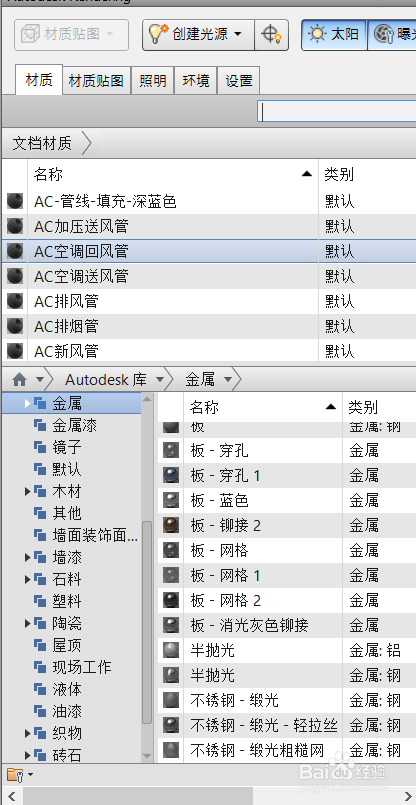Click the library tree vertical scrollbar

pyautogui.click(x=147, y=621)
